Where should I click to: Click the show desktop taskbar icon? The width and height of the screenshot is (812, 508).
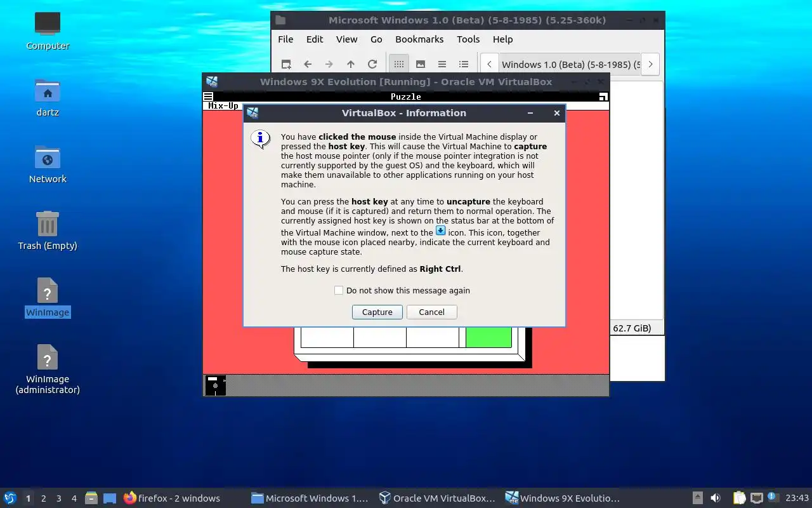[x=110, y=498]
